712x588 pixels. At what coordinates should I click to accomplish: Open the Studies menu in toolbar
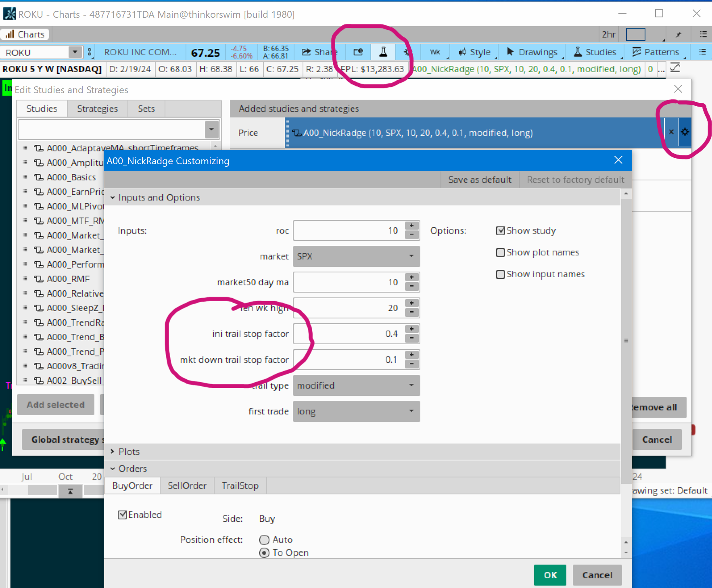[x=595, y=52]
